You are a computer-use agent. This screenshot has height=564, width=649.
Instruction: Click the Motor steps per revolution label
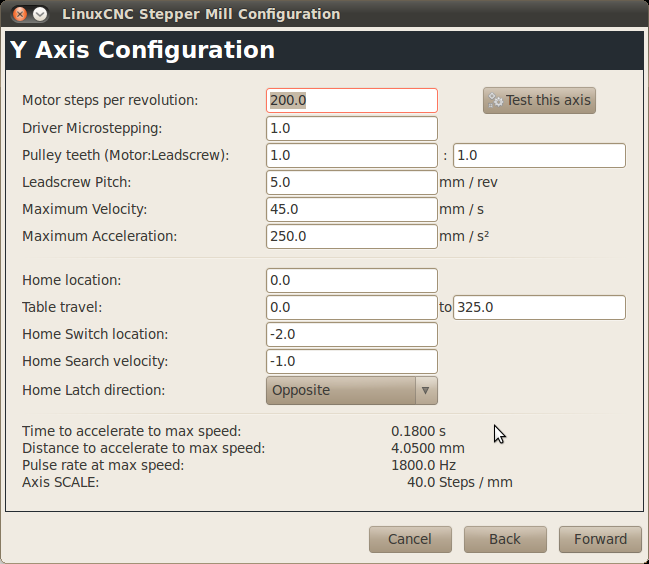110,101
